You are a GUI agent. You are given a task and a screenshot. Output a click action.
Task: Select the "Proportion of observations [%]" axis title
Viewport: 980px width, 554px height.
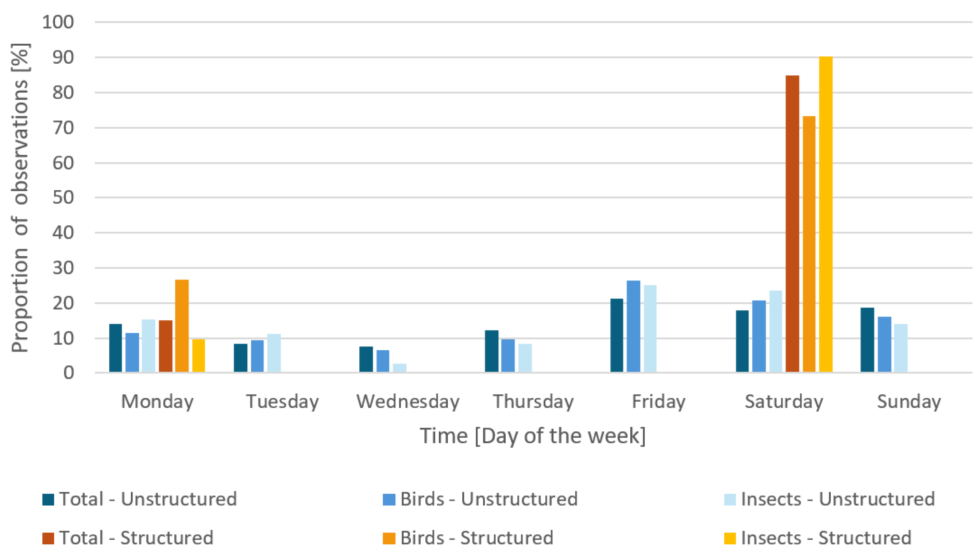(20, 198)
